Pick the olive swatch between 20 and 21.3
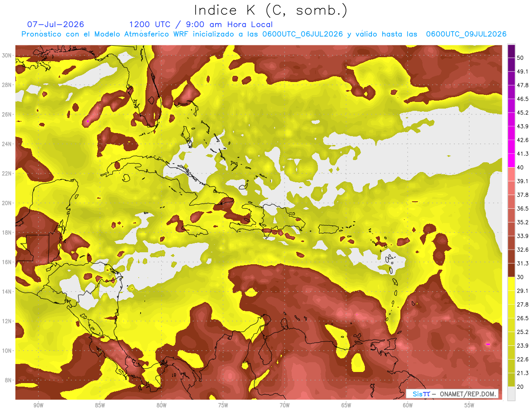 (x=511, y=380)
